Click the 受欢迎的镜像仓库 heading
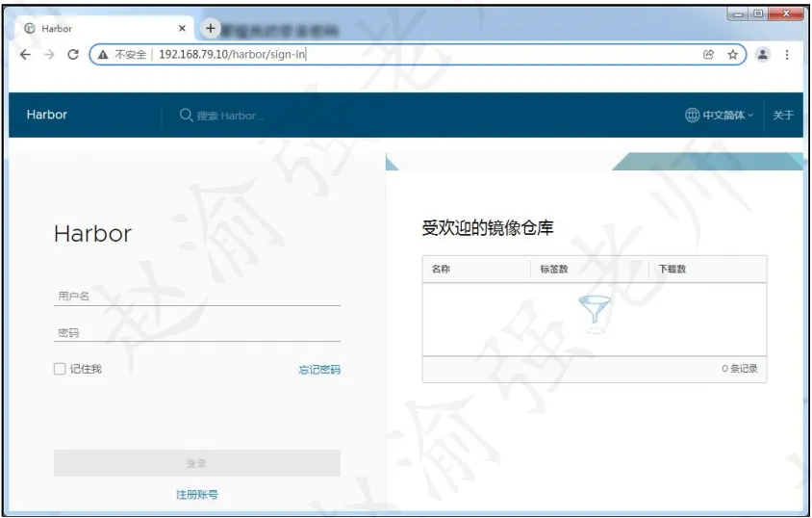This screenshot has width=812, height=518. click(488, 227)
